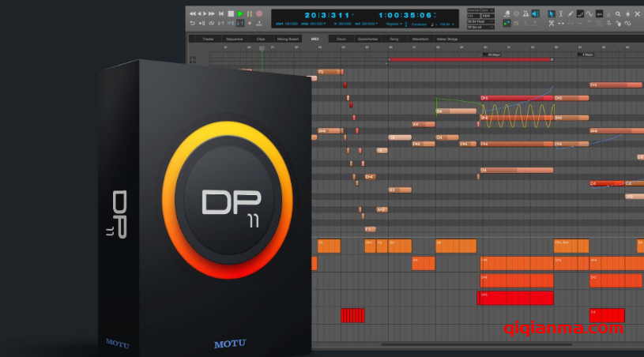Switch to the Mixing Board tab
The height and width of the screenshot is (357, 644).
pos(287,38)
